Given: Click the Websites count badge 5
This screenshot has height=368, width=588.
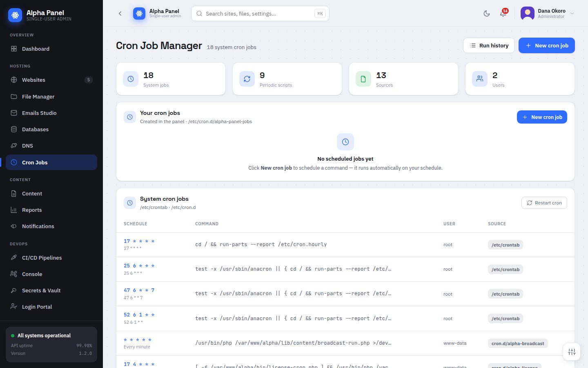Looking at the screenshot, I should (x=89, y=80).
